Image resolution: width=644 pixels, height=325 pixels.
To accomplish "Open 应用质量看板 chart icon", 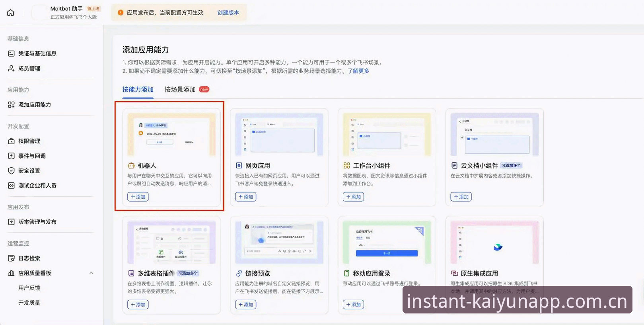I will tap(11, 273).
